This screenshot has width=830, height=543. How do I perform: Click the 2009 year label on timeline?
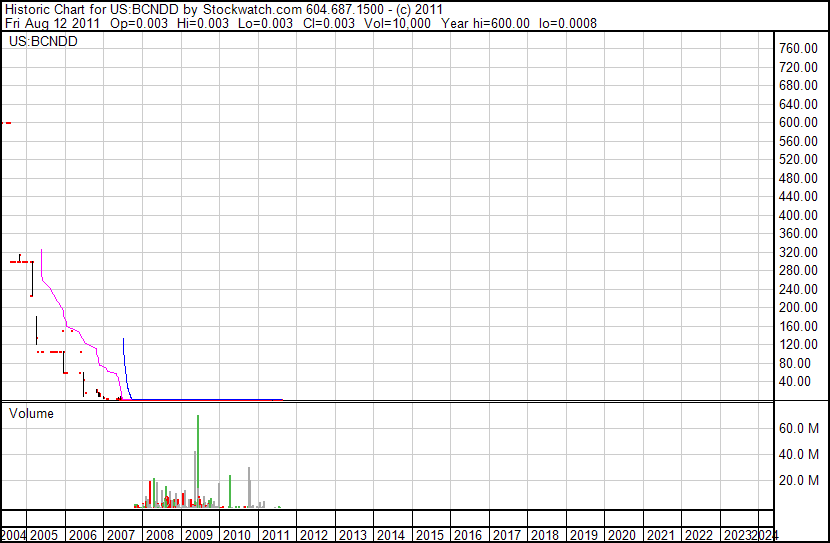pos(198,535)
